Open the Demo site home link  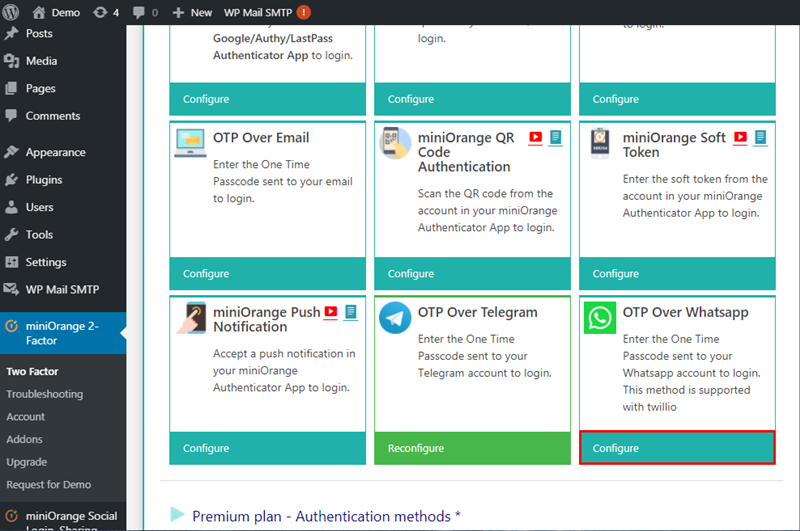coord(56,12)
